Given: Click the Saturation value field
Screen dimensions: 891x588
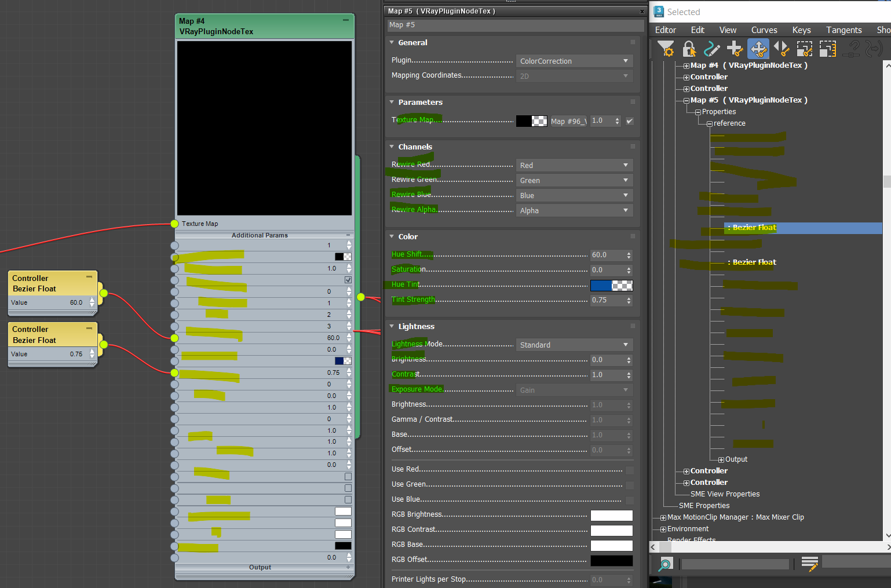Looking at the screenshot, I should click(607, 270).
